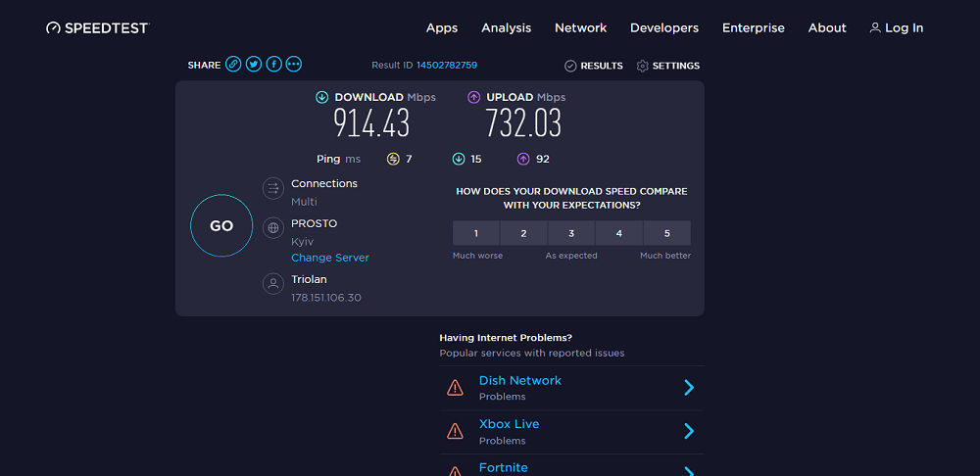Open more share options ellipsis icon

[x=294, y=64]
